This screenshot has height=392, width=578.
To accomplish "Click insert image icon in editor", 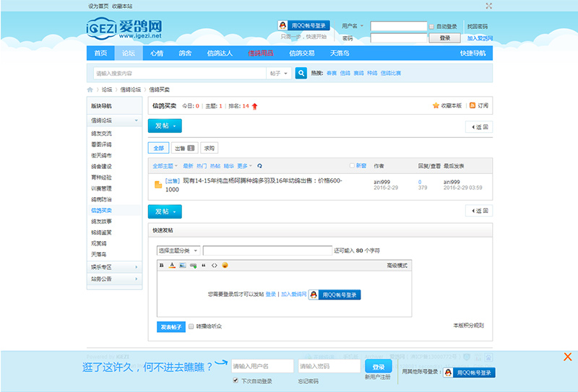I will point(183,265).
